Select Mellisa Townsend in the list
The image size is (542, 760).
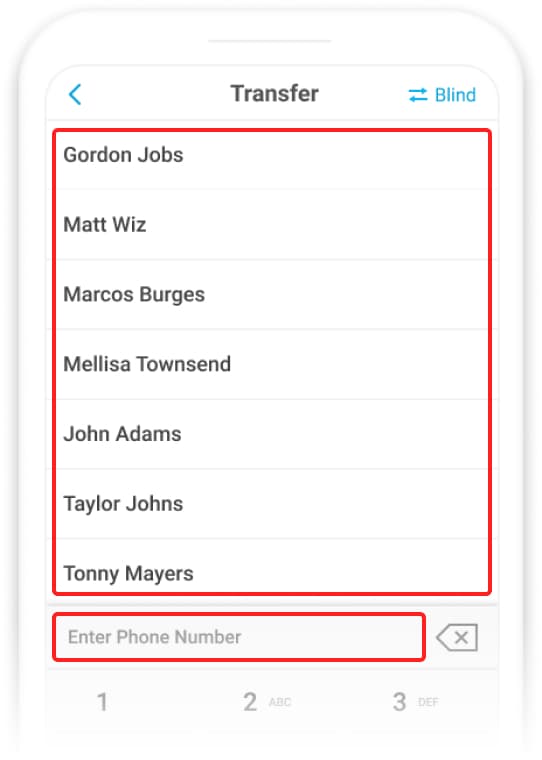tap(272, 364)
